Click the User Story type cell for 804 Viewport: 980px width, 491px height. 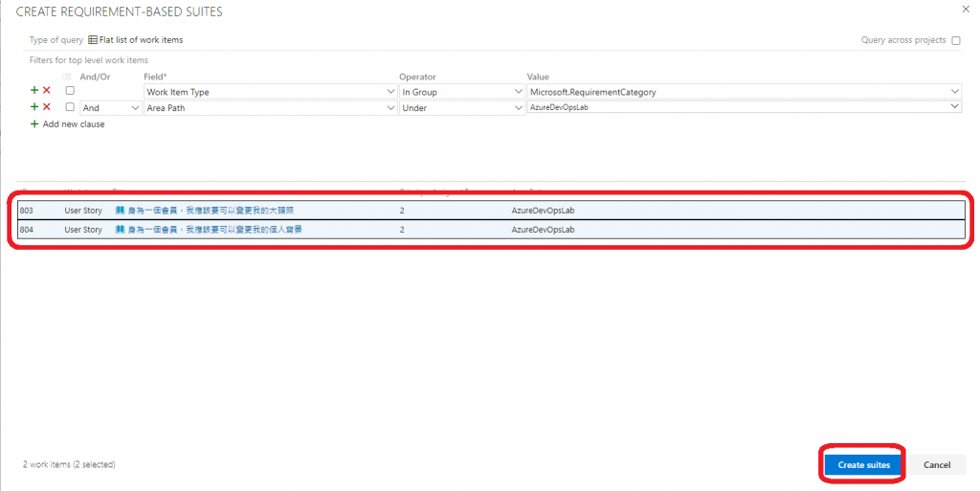pyautogui.click(x=83, y=230)
